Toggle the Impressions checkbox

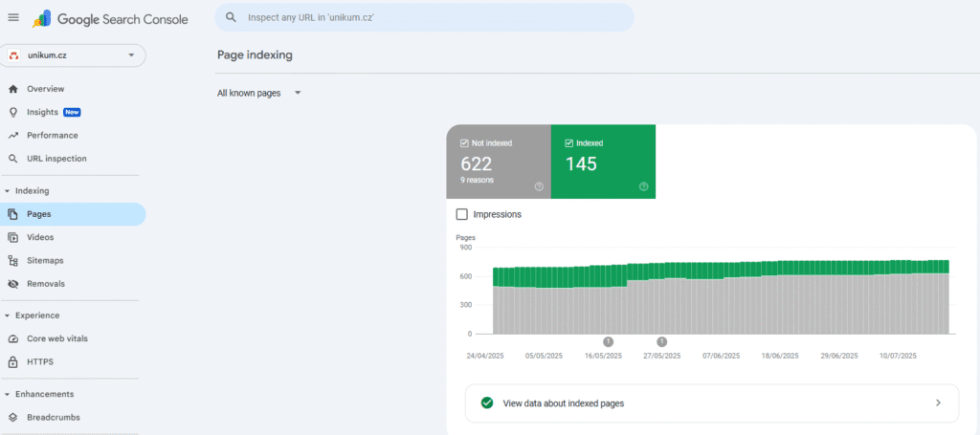point(463,214)
